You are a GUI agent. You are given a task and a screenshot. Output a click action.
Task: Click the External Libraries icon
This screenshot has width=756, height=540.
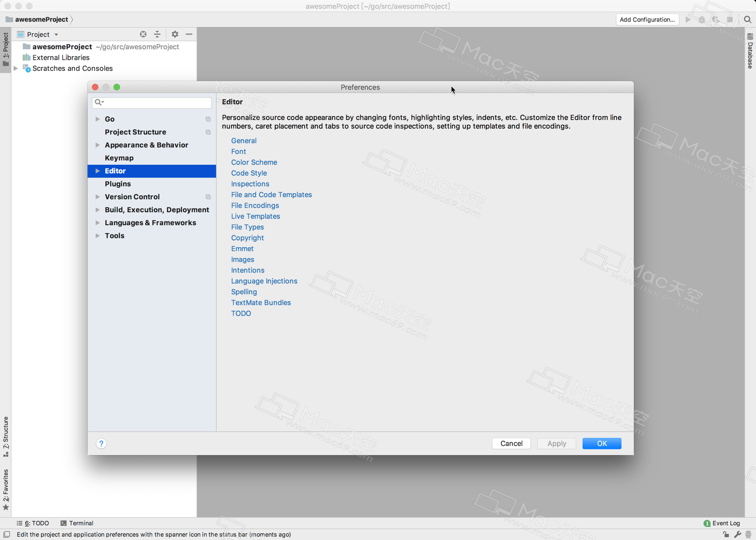[x=26, y=57]
